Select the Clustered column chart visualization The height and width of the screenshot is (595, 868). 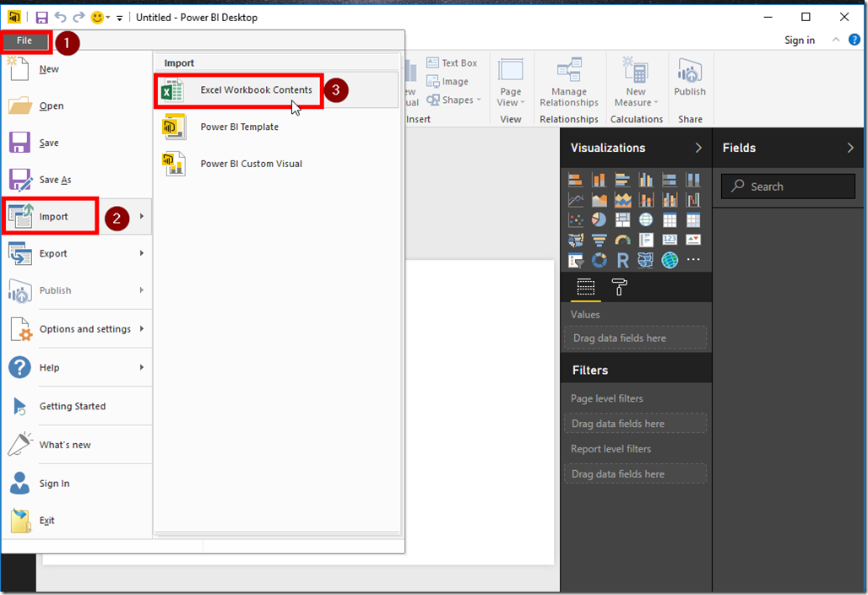coord(646,180)
